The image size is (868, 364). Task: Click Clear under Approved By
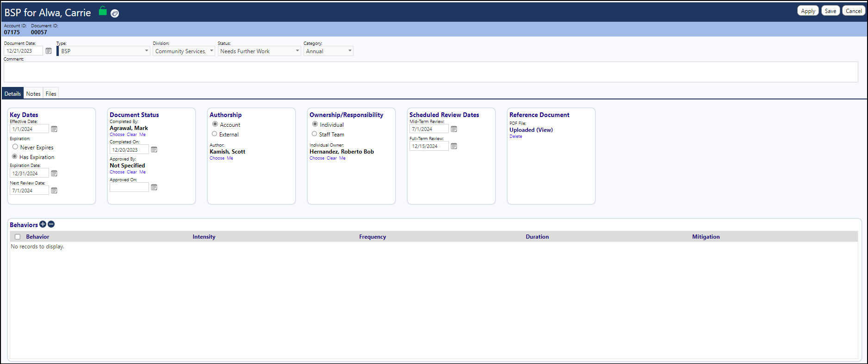[x=132, y=172]
